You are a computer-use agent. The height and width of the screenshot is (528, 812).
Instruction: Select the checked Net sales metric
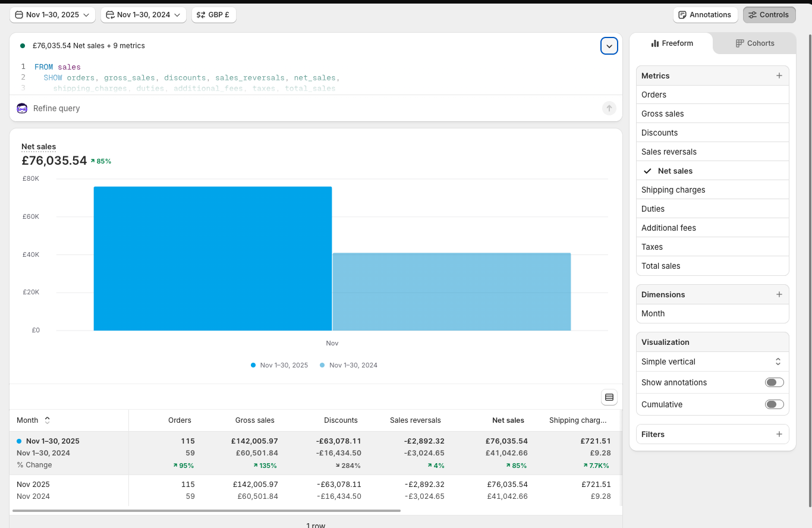click(713, 171)
